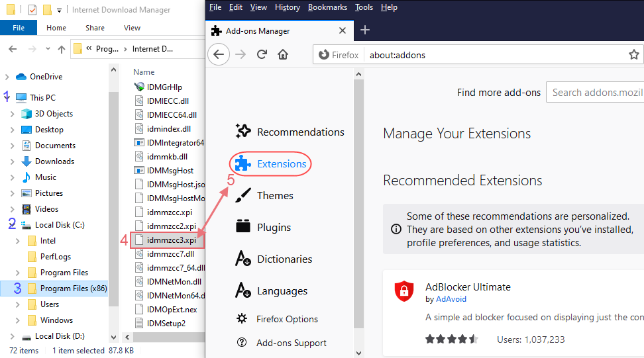644x358 pixels.
Task: Open Languages category
Action: click(x=271, y=291)
